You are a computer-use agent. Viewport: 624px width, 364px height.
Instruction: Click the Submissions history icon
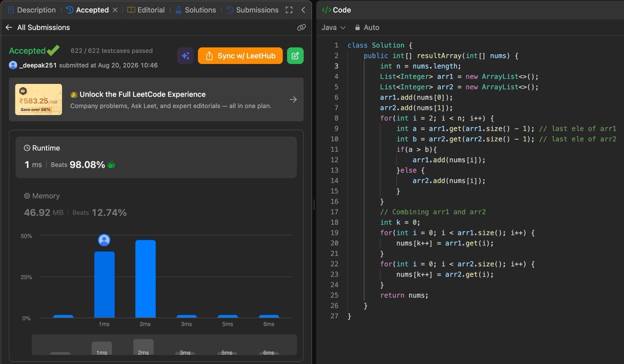click(x=229, y=10)
